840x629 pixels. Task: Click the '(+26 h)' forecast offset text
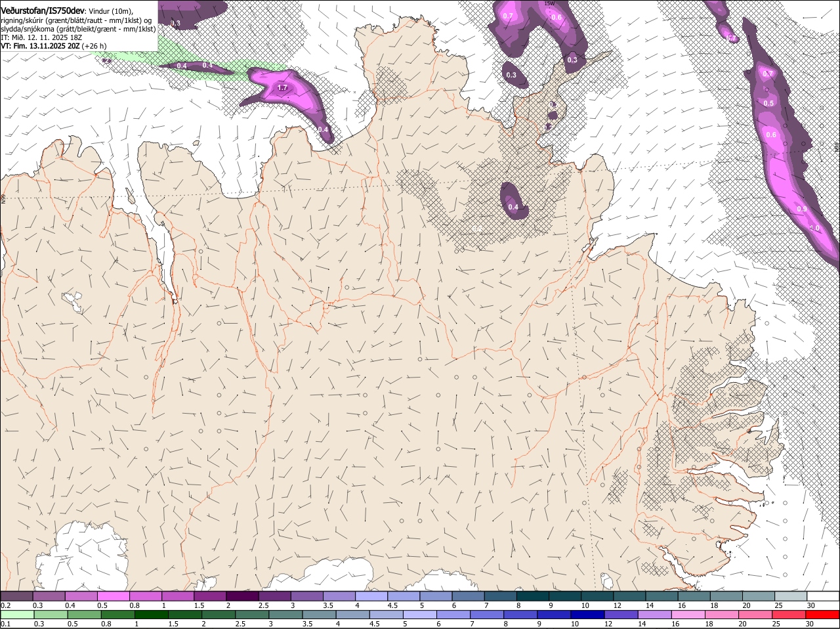94,46
